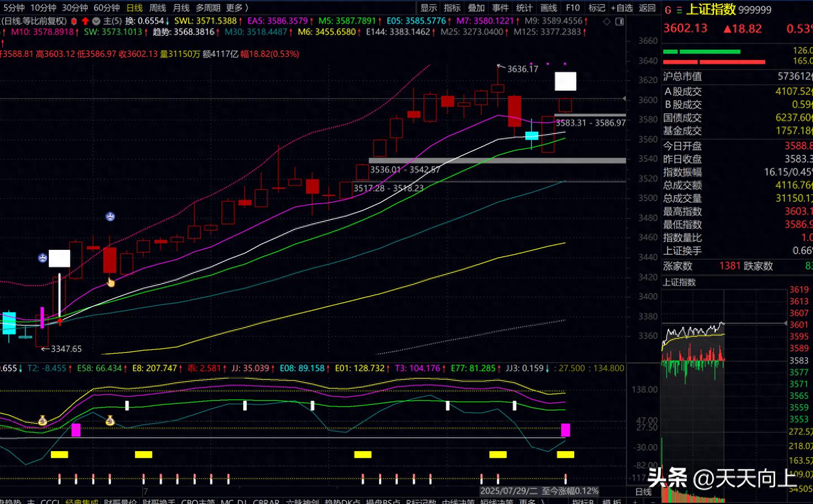Viewport: 813px width, 504px height.
Task: Click the 3347.65 low price label
Action: (x=66, y=349)
